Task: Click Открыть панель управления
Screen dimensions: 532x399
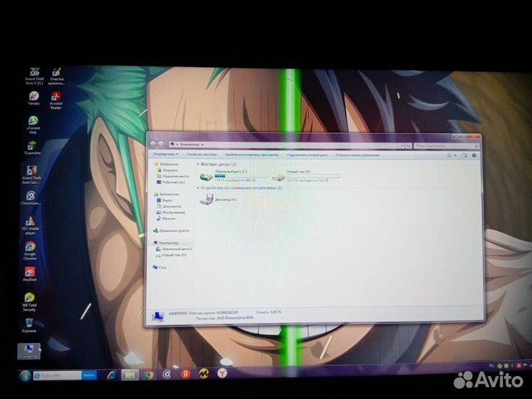Action: click(358, 155)
